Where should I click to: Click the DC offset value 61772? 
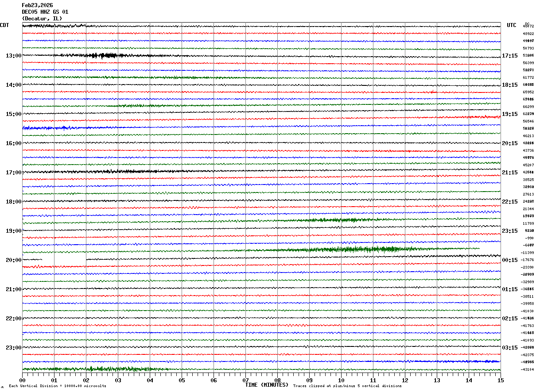528,78
